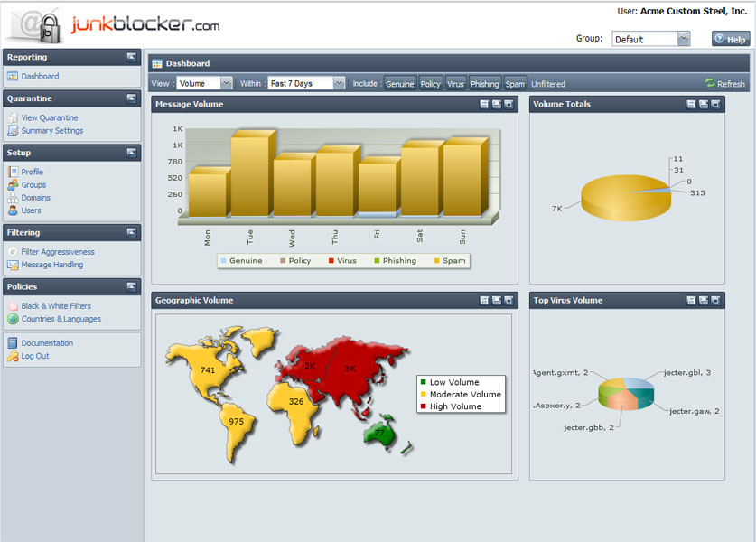Open the Groups setup link
The width and height of the screenshot is (756, 542).
pos(33,184)
